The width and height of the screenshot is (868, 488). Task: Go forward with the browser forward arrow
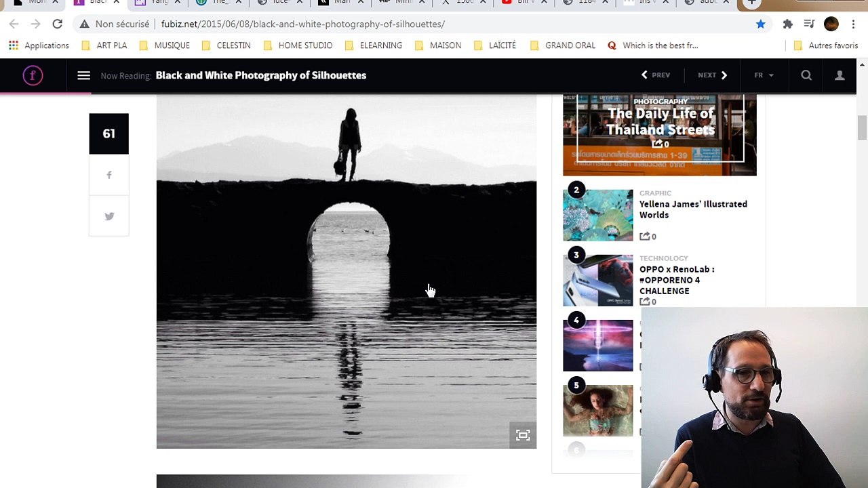pos(35,24)
